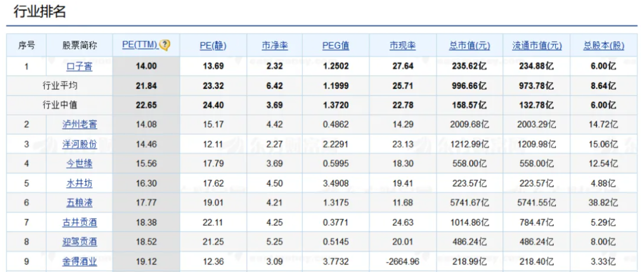This screenshot has height=272, width=644.
Task: Open the 口子窖 stock link
Action: (79, 66)
